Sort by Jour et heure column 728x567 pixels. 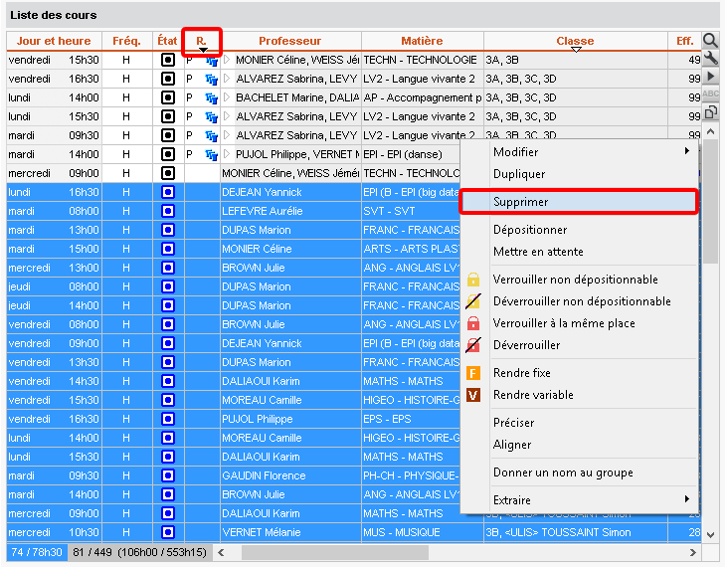[x=54, y=41]
